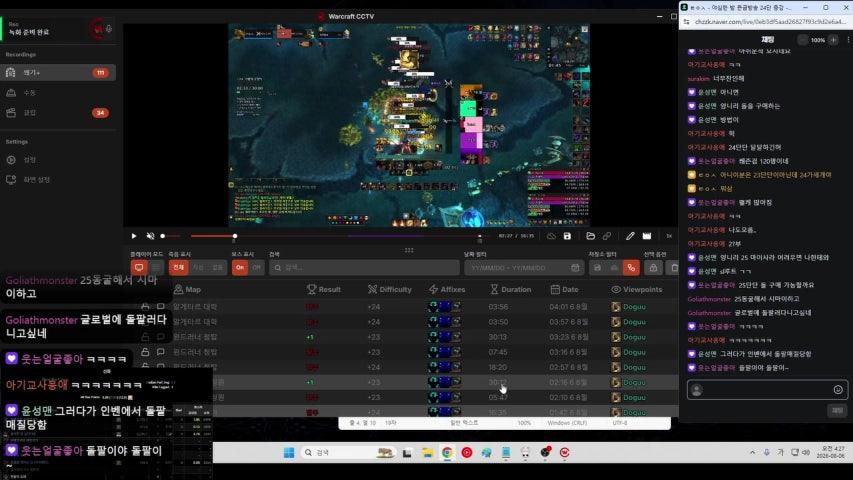This screenshot has height=480, width=853.
Task: Click the chat send button
Action: pyautogui.click(x=837, y=410)
